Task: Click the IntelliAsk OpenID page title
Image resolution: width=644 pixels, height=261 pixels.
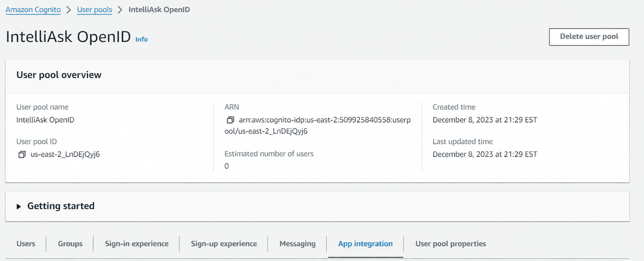Action: 68,37
